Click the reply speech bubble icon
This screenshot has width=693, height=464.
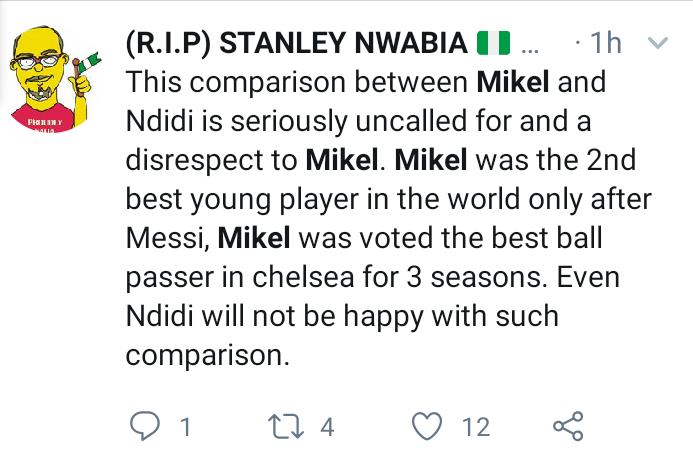coord(145,426)
